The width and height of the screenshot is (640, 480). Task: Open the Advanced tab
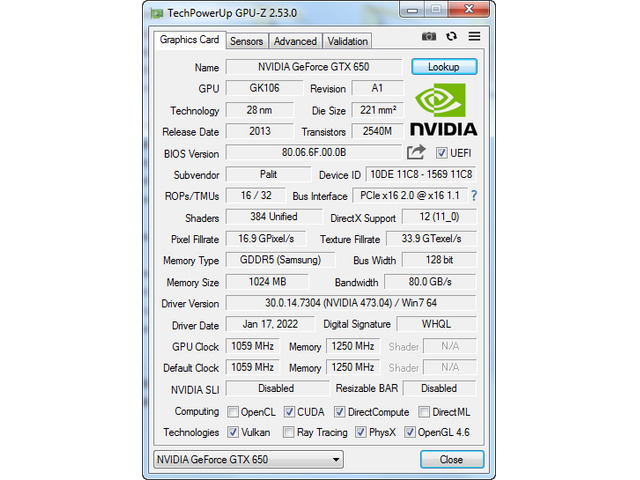[295, 41]
